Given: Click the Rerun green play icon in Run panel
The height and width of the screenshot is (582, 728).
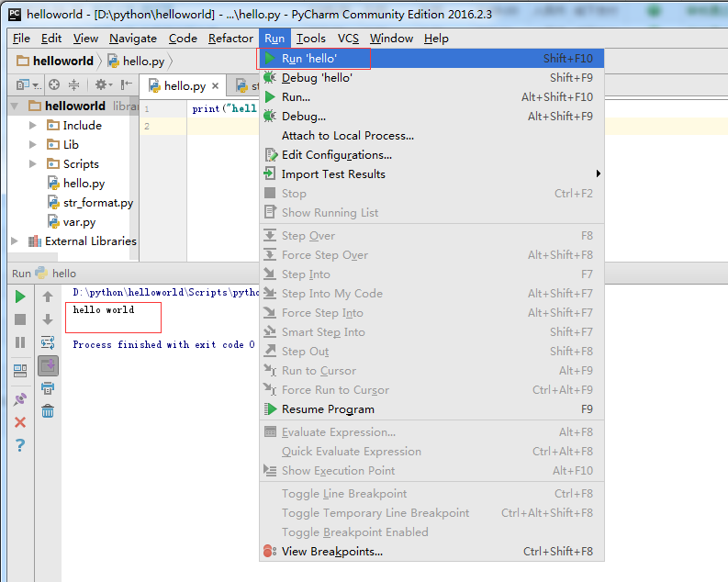Looking at the screenshot, I should click(20, 297).
